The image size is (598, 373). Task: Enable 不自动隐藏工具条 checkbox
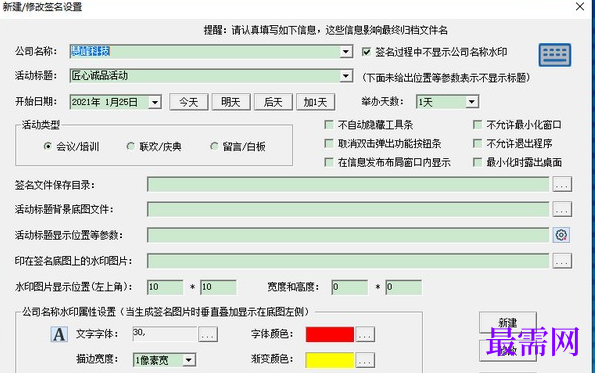328,125
